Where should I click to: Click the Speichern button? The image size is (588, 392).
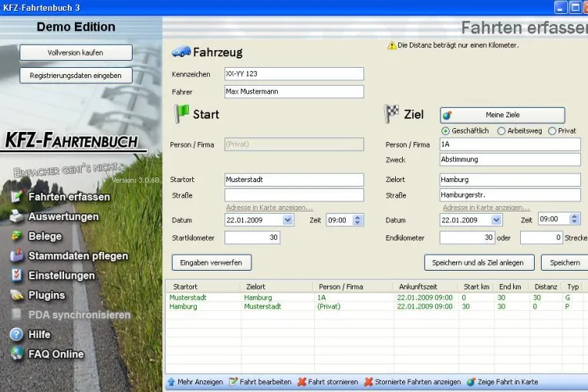(x=564, y=262)
